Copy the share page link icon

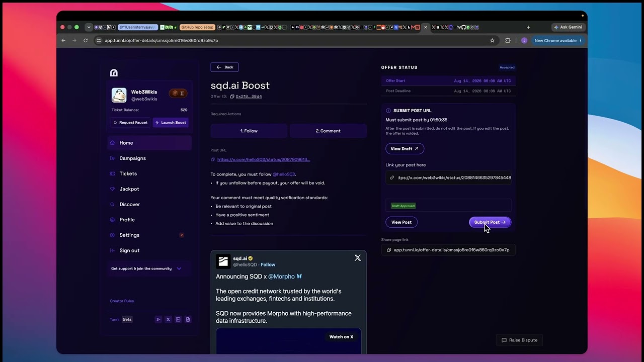pyautogui.click(x=389, y=250)
